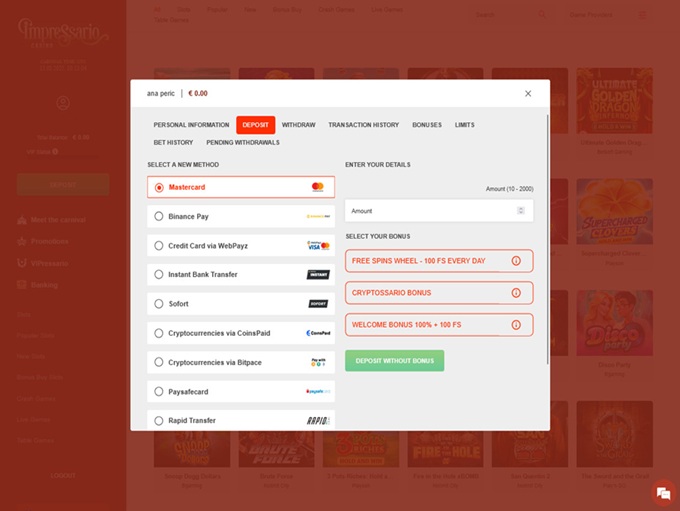Switch to the Withdraw tab
The image size is (680, 511).
[298, 125]
